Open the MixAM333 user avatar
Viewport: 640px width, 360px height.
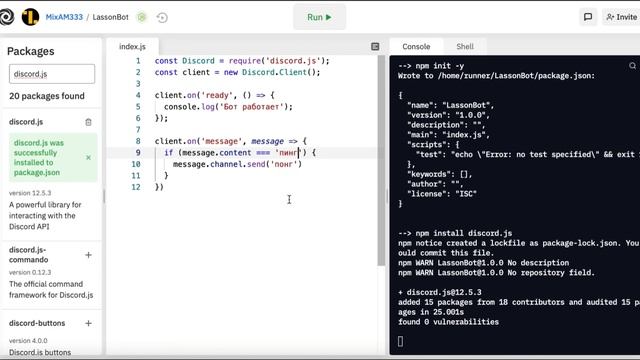pyautogui.click(x=30, y=17)
